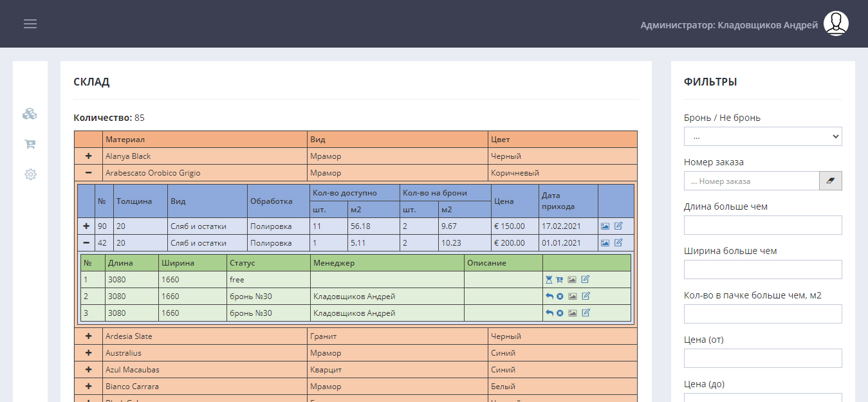The width and height of the screenshot is (868, 402).
Task: Edit slab 2 using pencil icon
Action: (x=586, y=297)
